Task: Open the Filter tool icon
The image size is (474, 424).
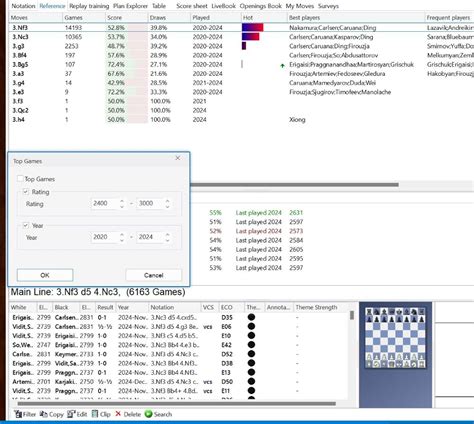Action: (x=18, y=414)
